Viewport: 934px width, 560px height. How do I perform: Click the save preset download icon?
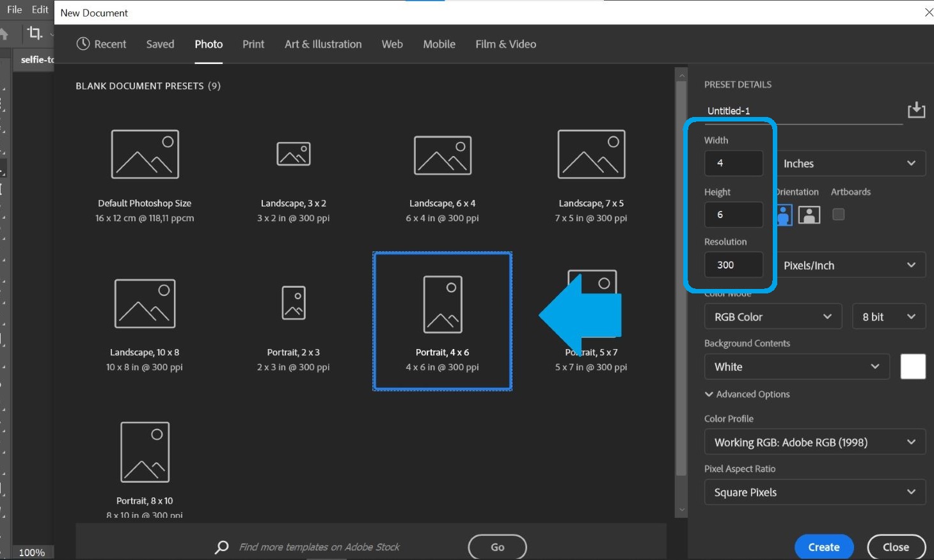917,109
